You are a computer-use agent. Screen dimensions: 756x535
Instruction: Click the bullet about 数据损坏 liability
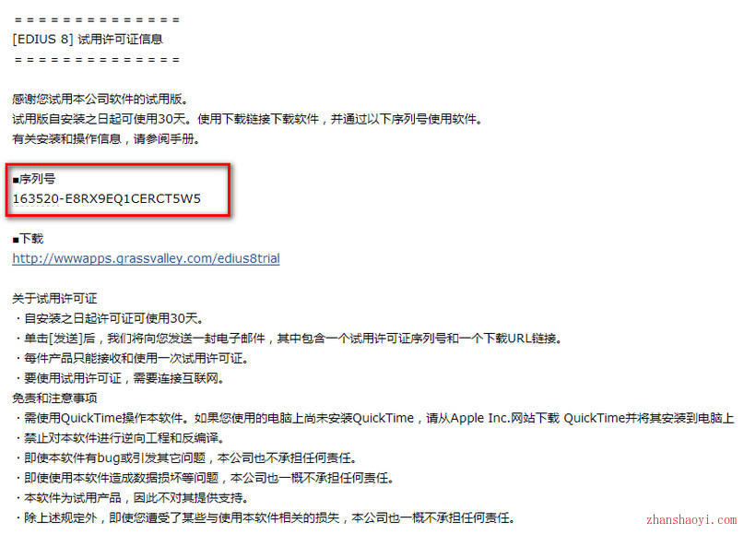205,478
